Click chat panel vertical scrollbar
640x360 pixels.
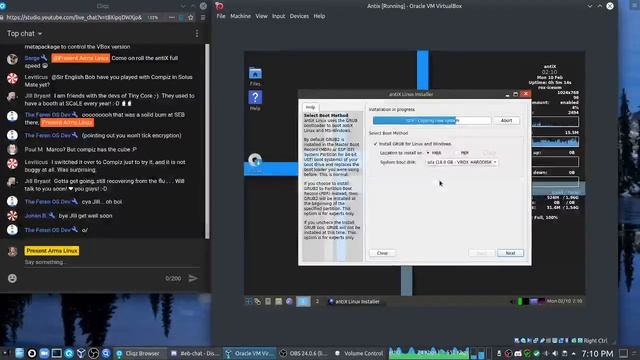pos(207,141)
